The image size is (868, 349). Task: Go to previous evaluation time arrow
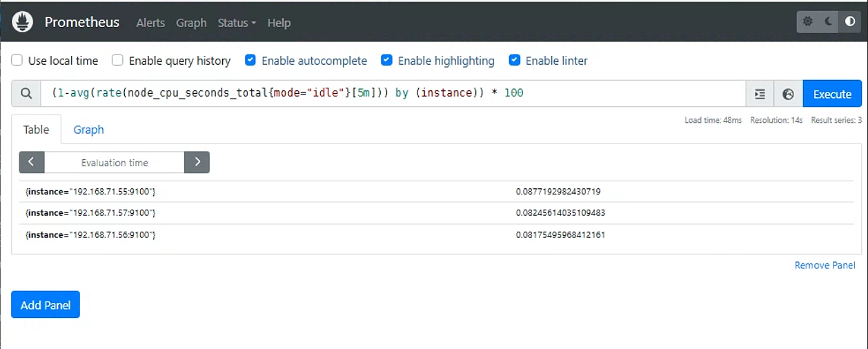pyautogui.click(x=32, y=162)
